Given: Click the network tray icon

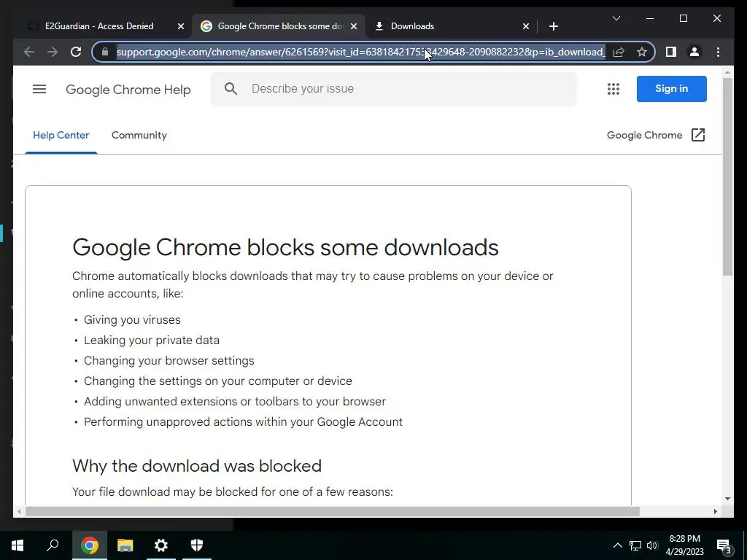Looking at the screenshot, I should tap(635, 545).
